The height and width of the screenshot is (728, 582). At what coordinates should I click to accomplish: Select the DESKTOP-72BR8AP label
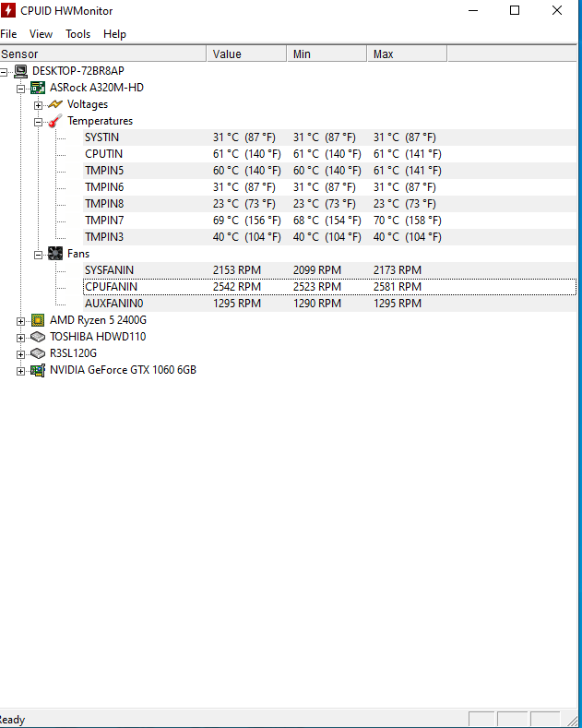point(78,71)
